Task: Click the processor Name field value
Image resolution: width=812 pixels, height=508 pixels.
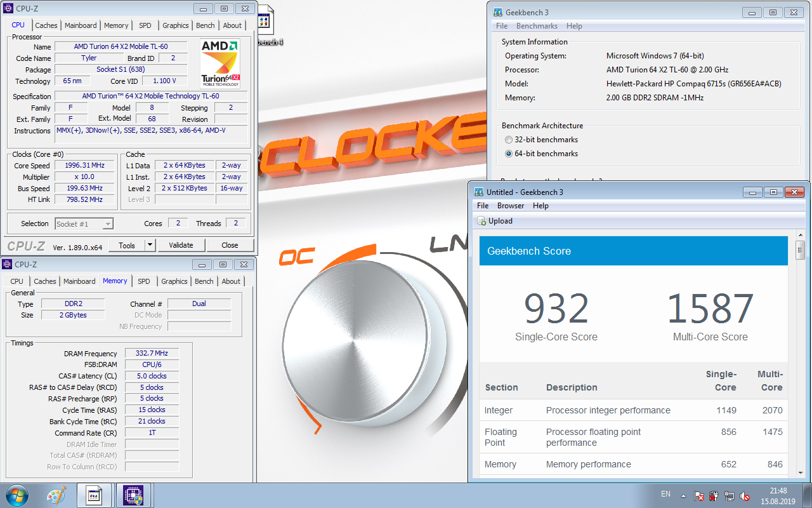Action: click(x=121, y=46)
